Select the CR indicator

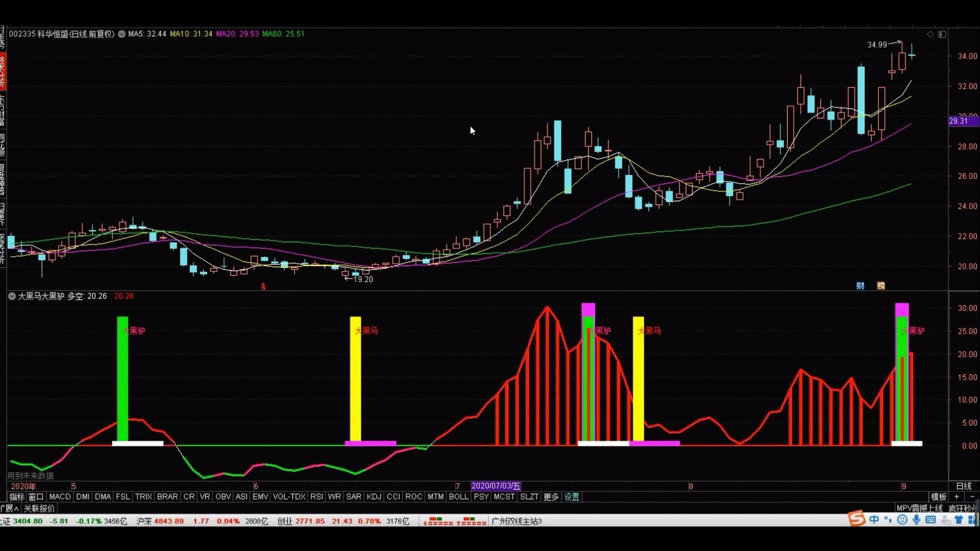coord(189,496)
